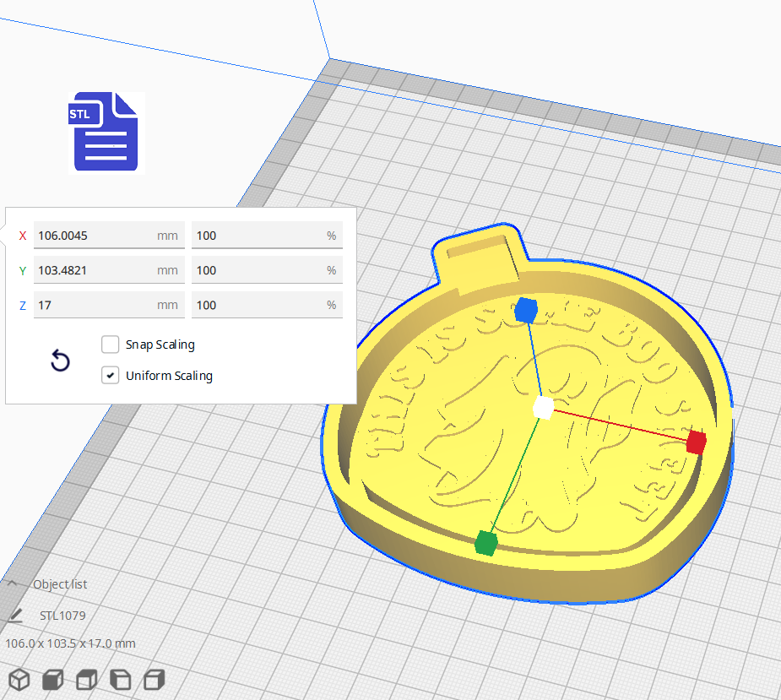The width and height of the screenshot is (781, 700).
Task: Disable Uniform Scaling
Action: point(110,375)
